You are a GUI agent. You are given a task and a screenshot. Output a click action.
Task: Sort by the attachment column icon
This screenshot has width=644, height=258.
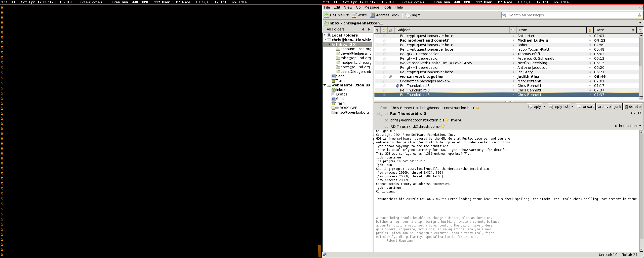391,30
